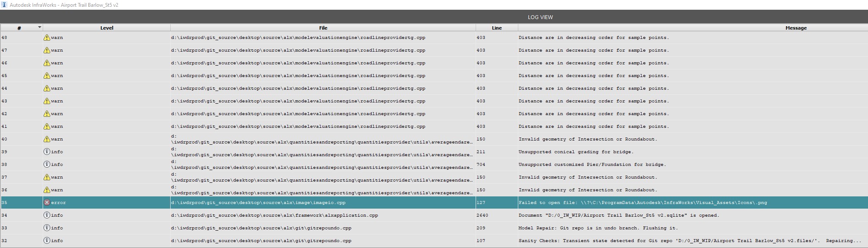
Task: Click line number 150 in row 40
Action: point(481,139)
